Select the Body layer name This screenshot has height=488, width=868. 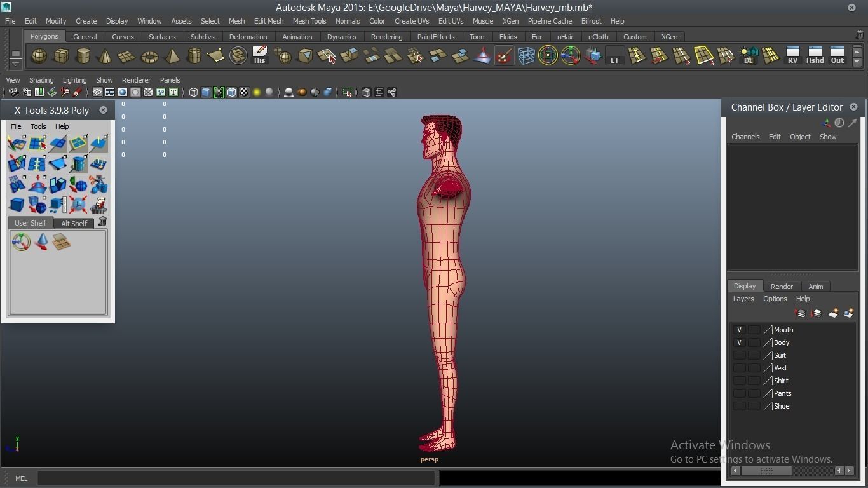[782, 342]
